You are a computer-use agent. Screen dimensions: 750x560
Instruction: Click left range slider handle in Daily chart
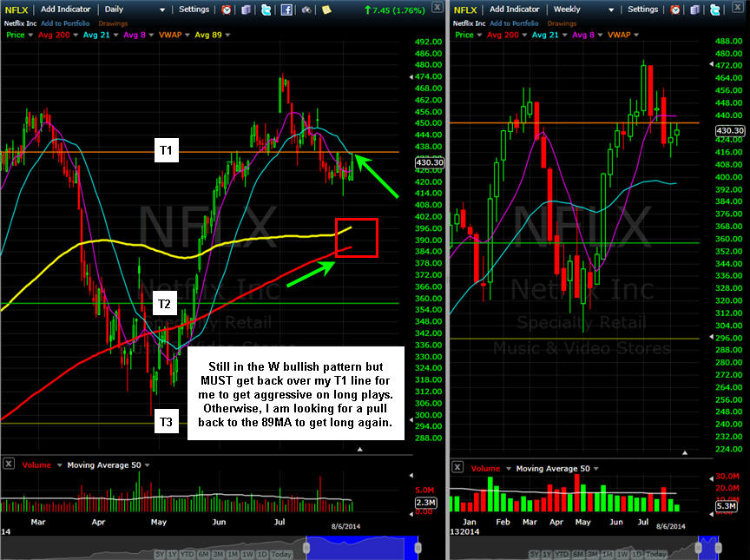click(306, 548)
